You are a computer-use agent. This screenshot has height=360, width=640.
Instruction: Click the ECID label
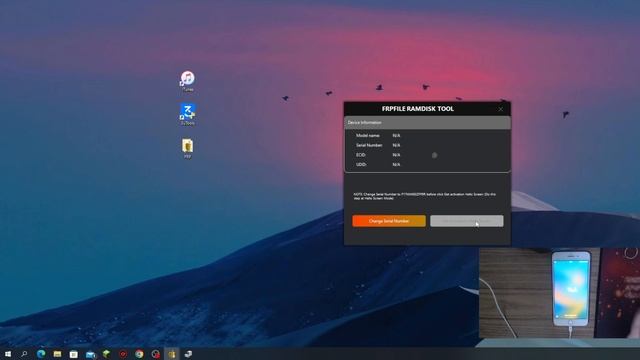[361, 155]
